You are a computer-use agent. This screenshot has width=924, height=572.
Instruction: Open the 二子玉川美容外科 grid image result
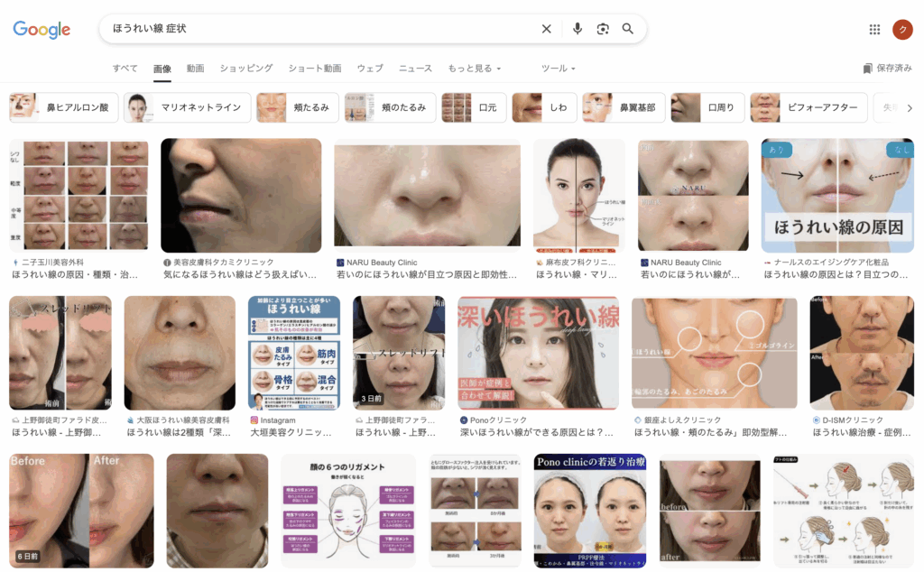click(79, 196)
